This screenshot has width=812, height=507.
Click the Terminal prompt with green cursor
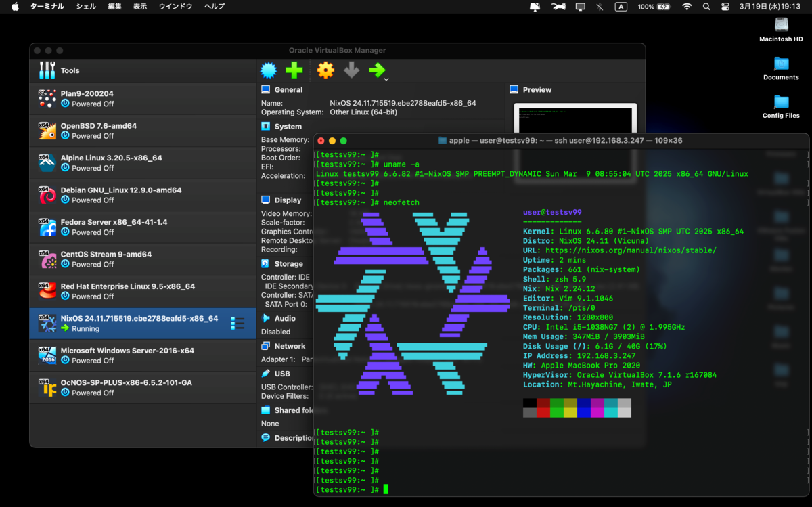[x=351, y=489]
